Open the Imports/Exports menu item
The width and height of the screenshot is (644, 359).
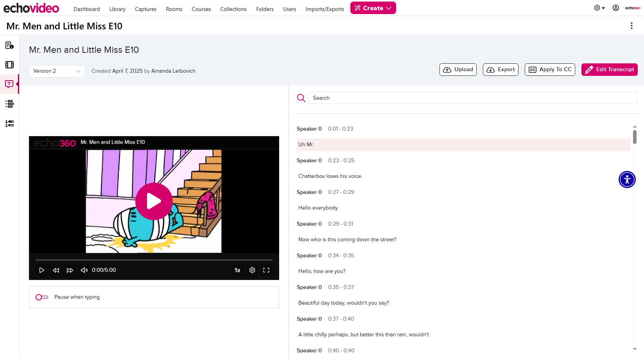[325, 9]
